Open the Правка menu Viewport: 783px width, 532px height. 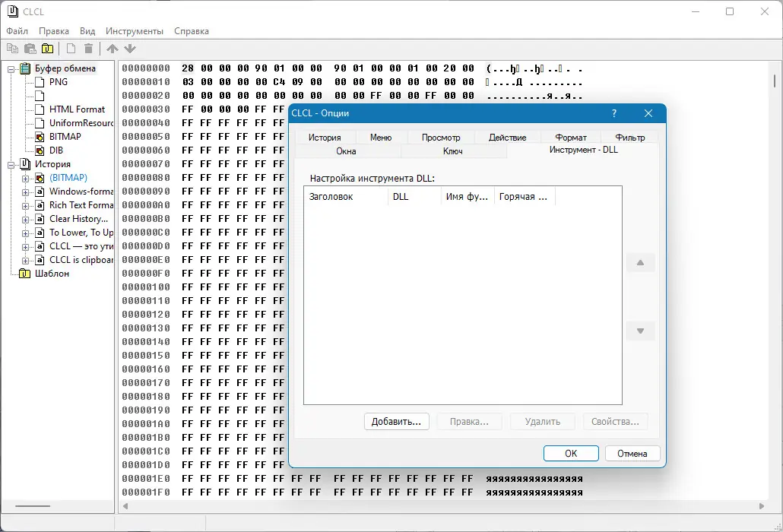click(54, 31)
